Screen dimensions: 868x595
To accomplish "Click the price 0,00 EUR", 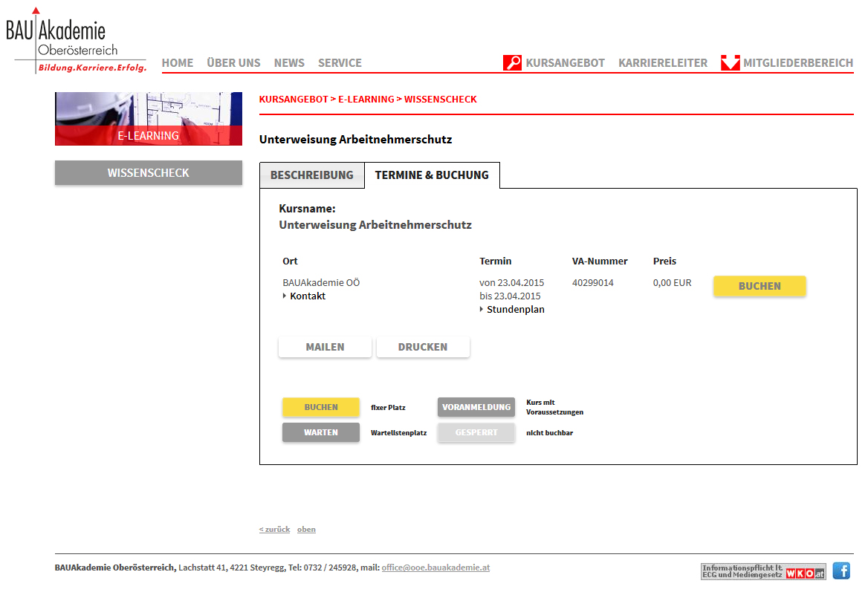I will click(x=672, y=283).
